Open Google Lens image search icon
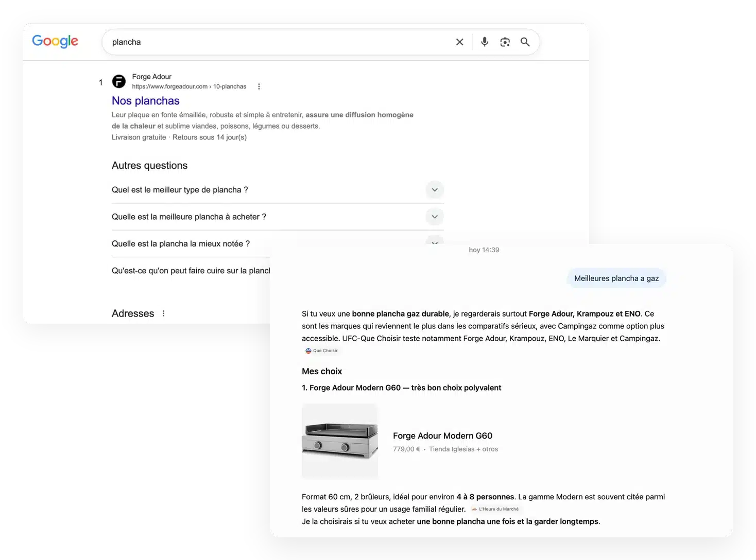 point(505,42)
